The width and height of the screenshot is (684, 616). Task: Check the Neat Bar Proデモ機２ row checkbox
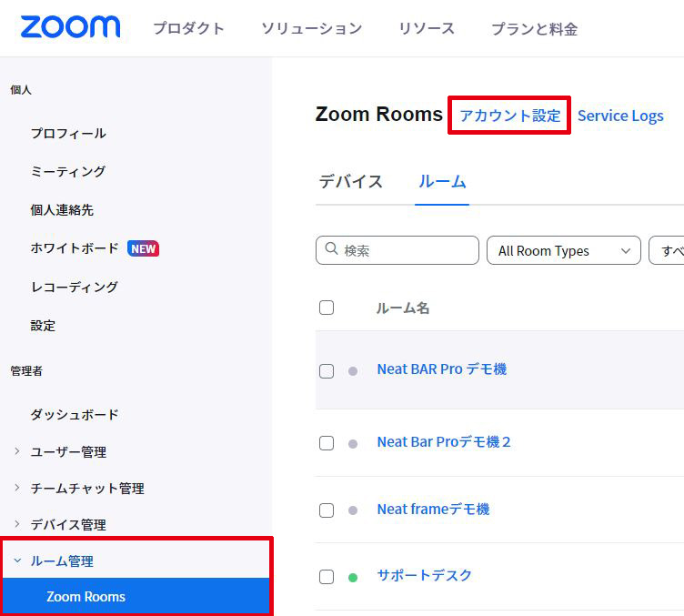click(x=327, y=443)
